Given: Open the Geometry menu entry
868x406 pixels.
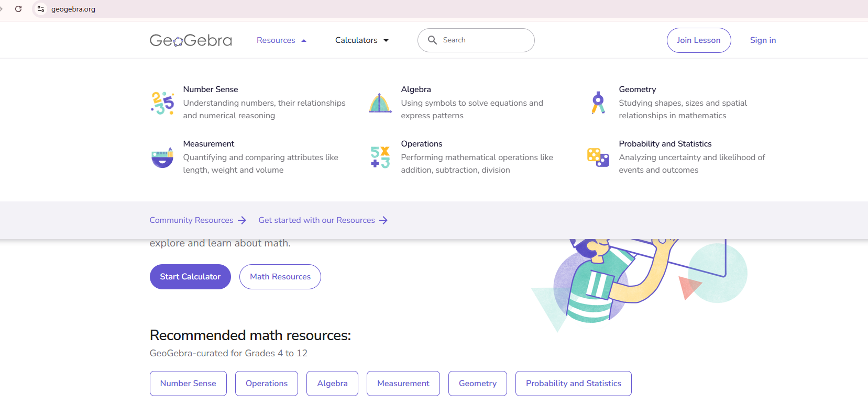Looking at the screenshot, I should pos(637,89).
